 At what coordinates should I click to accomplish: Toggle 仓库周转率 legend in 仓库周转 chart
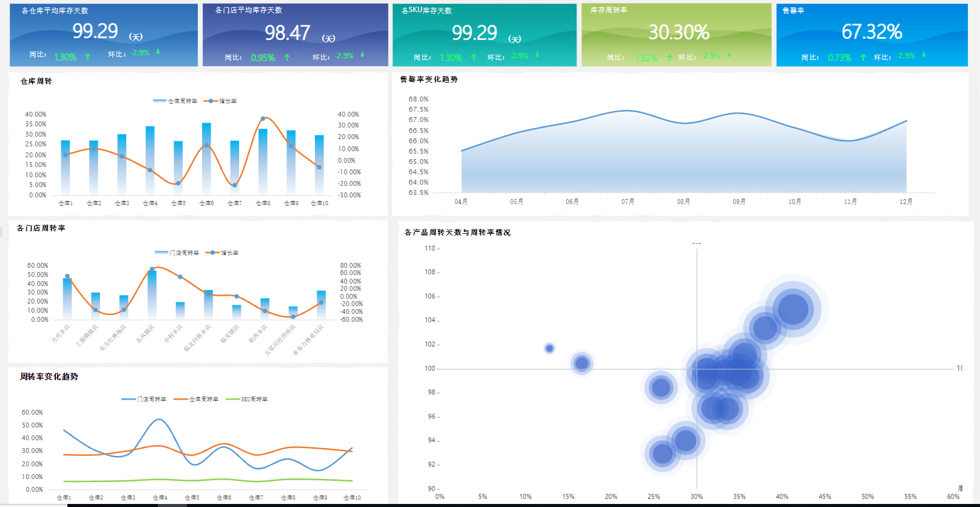[x=175, y=101]
